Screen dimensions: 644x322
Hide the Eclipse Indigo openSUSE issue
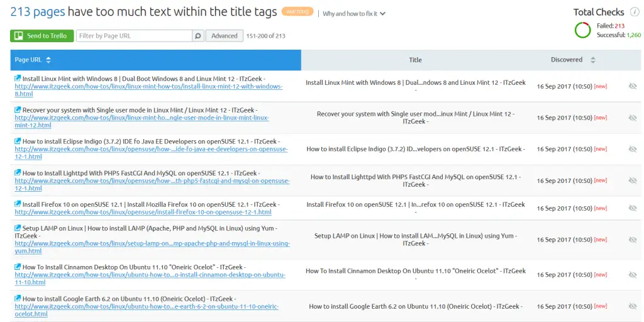pos(633,148)
